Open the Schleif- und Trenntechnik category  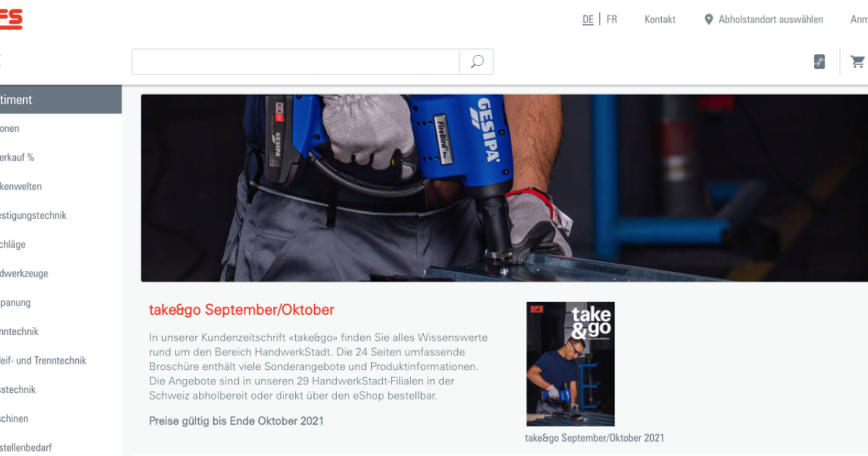click(43, 360)
